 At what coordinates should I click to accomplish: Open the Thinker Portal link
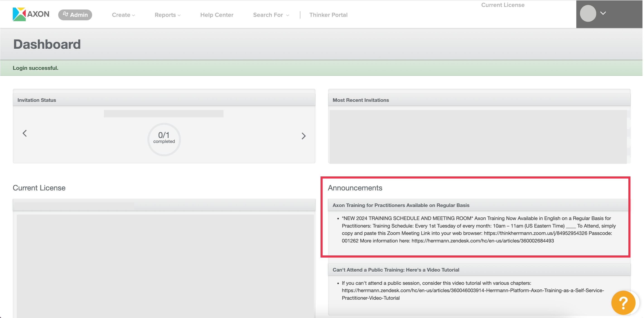328,15
